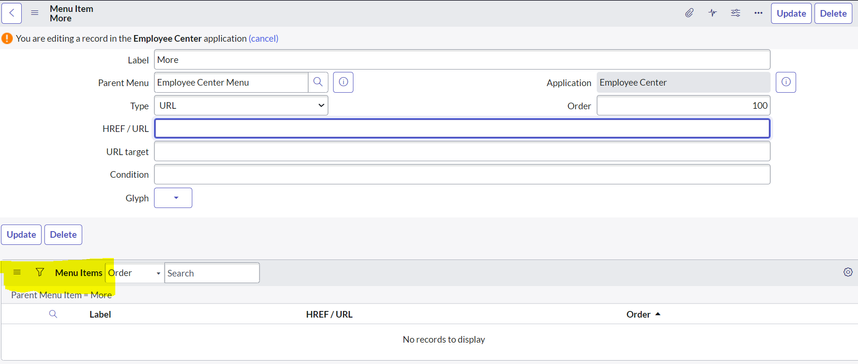Screen dimensions: 858x364
Task: Open more options ellipsis in header
Action: [758, 13]
